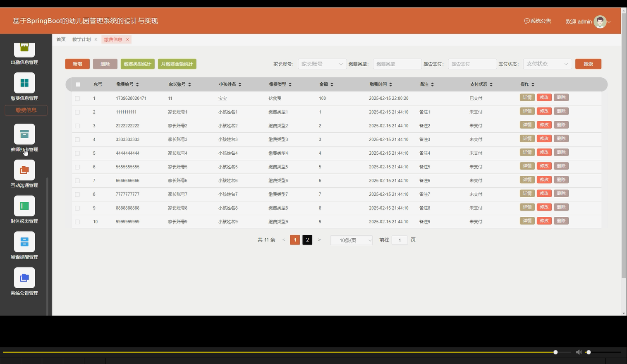Click the 前往 page number input

click(x=400, y=240)
